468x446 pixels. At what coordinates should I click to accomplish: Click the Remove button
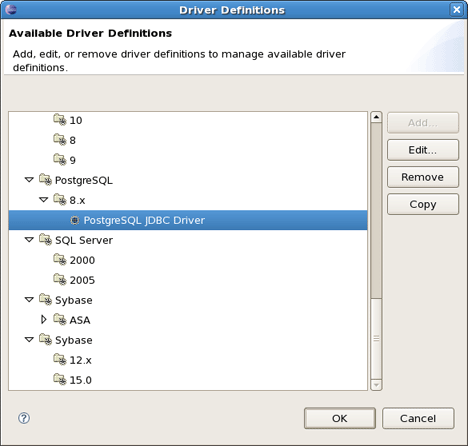coord(423,177)
